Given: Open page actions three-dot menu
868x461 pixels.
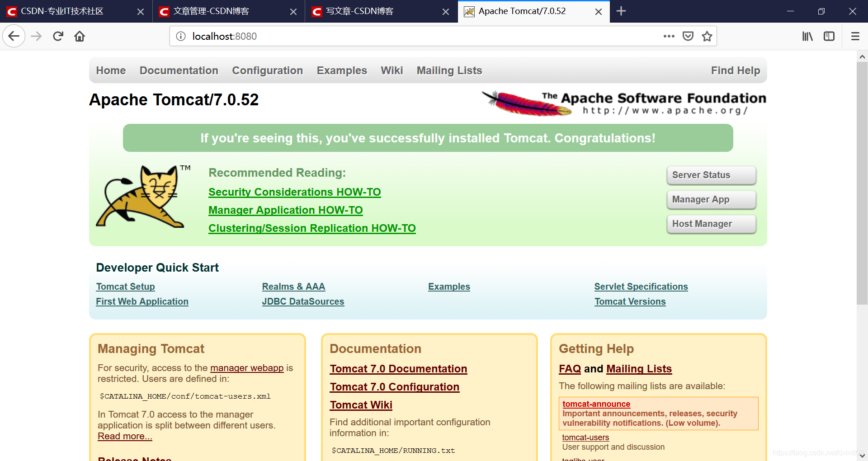Looking at the screenshot, I should (669, 36).
